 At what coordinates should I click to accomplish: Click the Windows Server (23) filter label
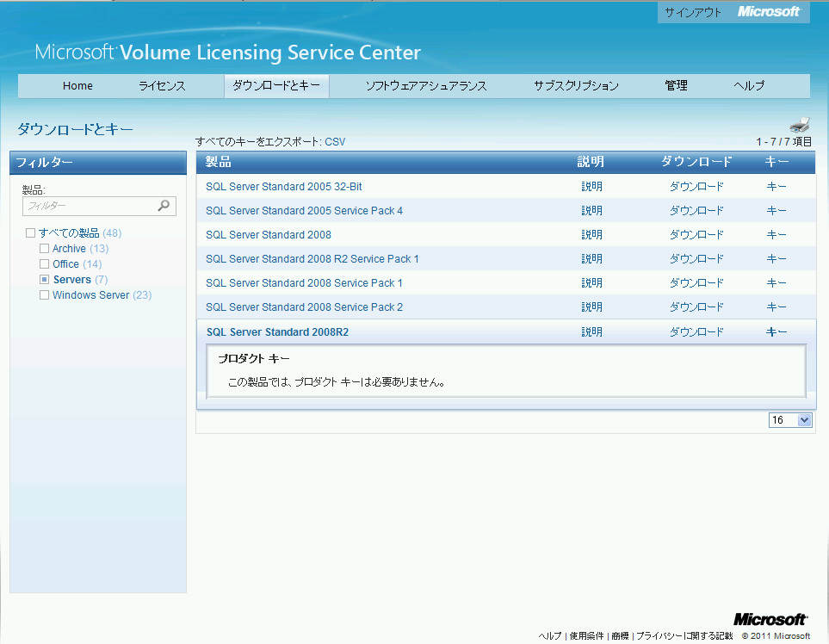[102, 295]
